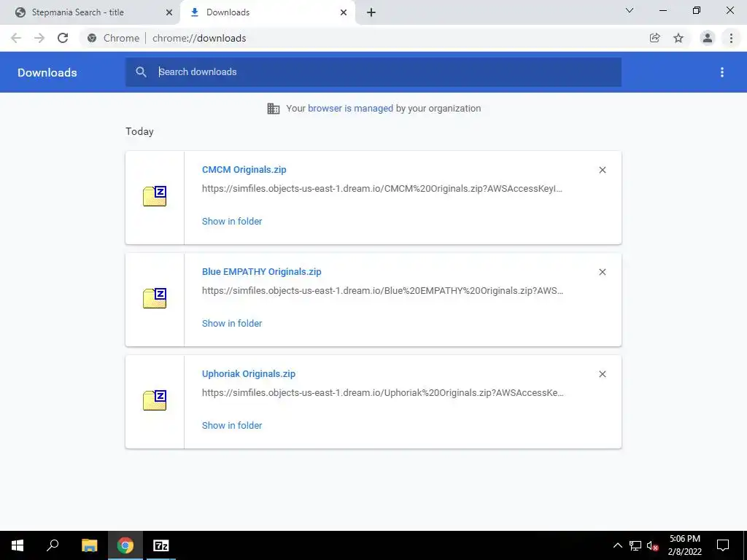Click the muted volume tray icon
The height and width of the screenshot is (560, 747).
tap(653, 545)
